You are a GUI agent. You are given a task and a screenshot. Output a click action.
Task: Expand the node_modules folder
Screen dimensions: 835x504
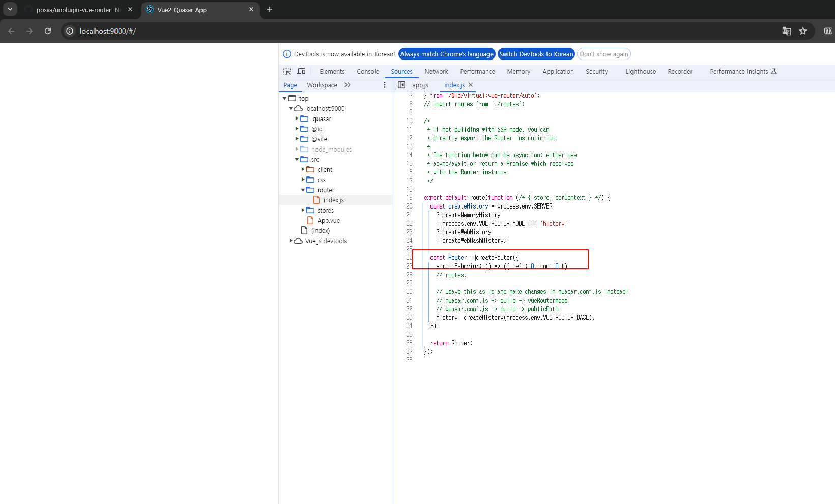pos(297,149)
